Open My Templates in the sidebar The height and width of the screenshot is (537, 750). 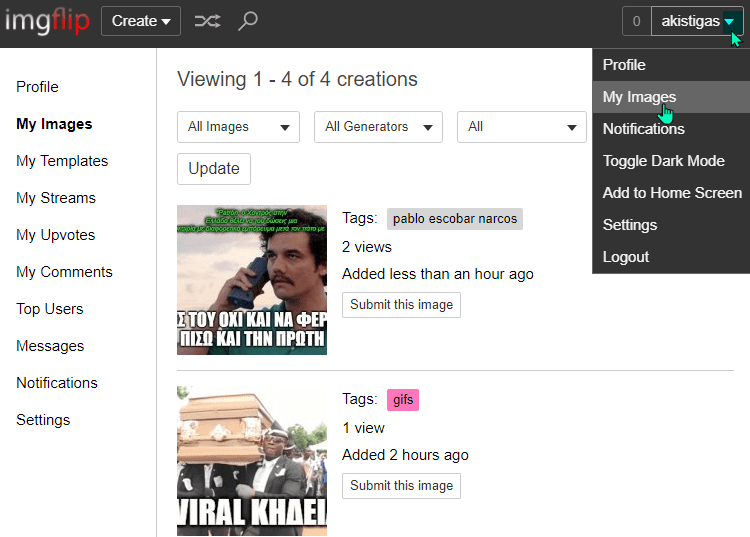coord(62,161)
